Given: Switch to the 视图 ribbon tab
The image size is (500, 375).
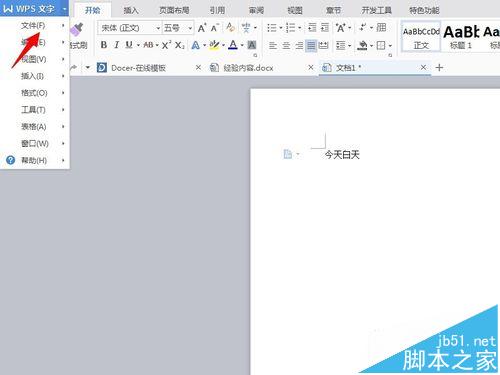Looking at the screenshot, I should (x=295, y=10).
